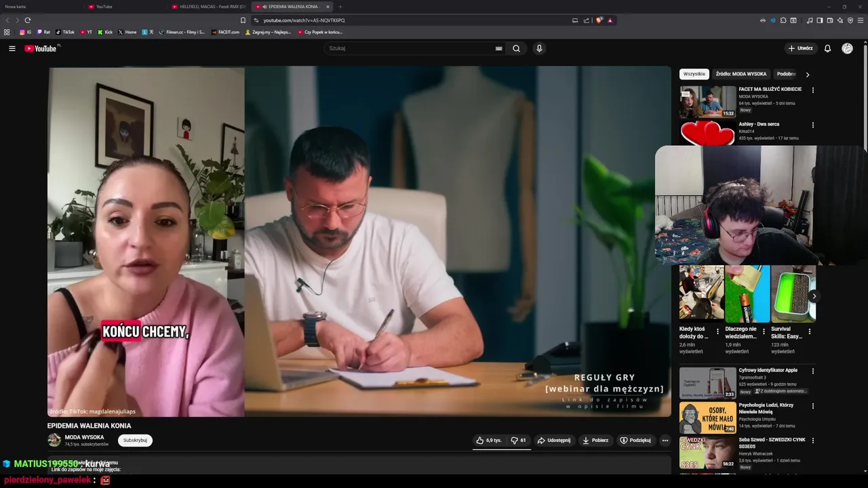Toggle the browser sidebar panel icon
The image size is (868, 488).
point(819,20)
